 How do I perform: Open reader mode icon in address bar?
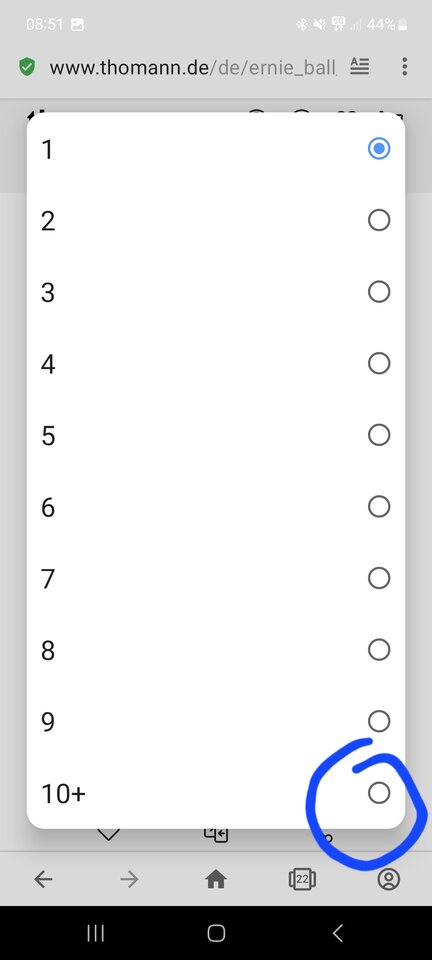coord(360,66)
